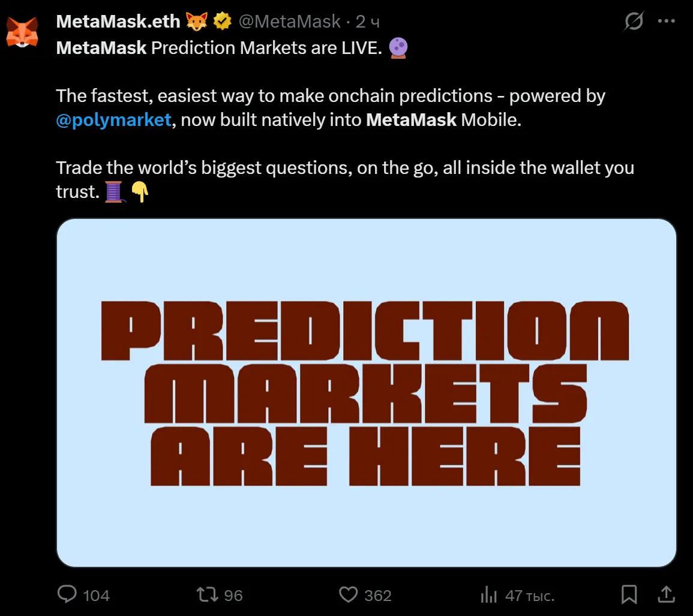Click the gold verified badge
Screen dimensions: 693x616
coord(223,22)
